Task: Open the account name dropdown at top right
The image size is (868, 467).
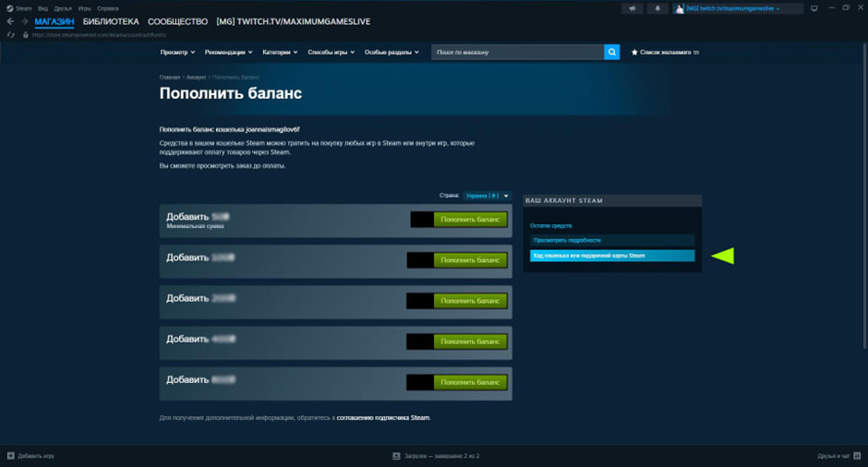Action: [x=733, y=8]
